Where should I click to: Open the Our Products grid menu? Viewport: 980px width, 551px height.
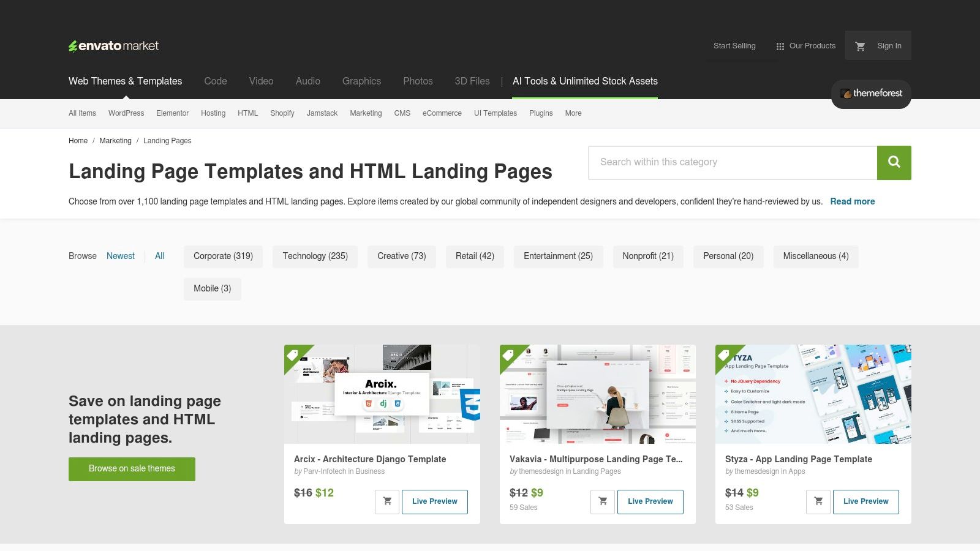[805, 45]
